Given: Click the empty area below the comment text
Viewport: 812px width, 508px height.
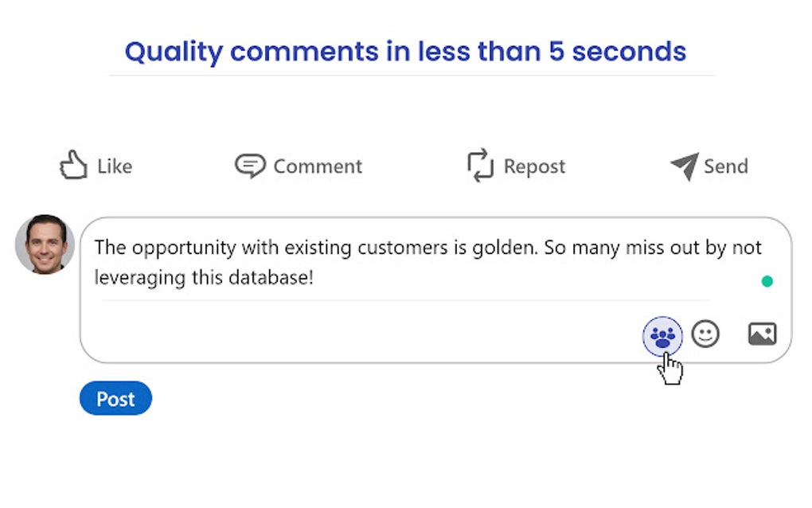Looking at the screenshot, I should coord(358,333).
